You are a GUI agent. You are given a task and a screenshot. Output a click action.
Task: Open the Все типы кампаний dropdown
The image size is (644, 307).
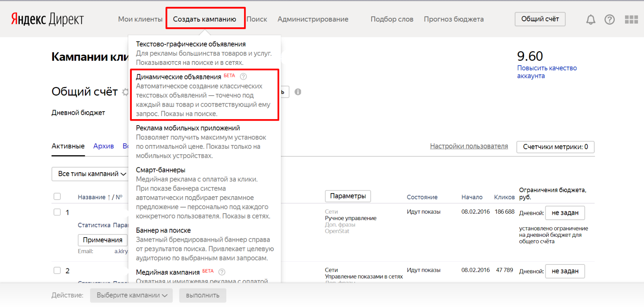[x=90, y=174]
